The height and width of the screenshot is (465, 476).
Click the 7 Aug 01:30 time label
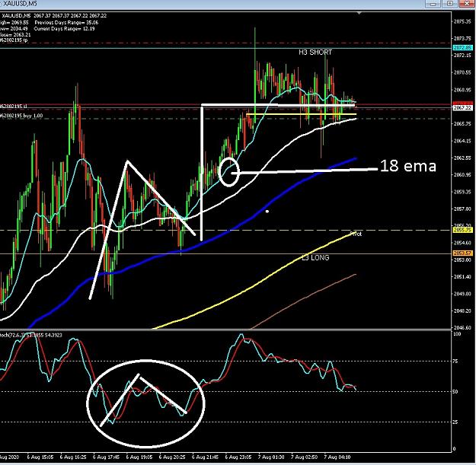tap(271, 457)
